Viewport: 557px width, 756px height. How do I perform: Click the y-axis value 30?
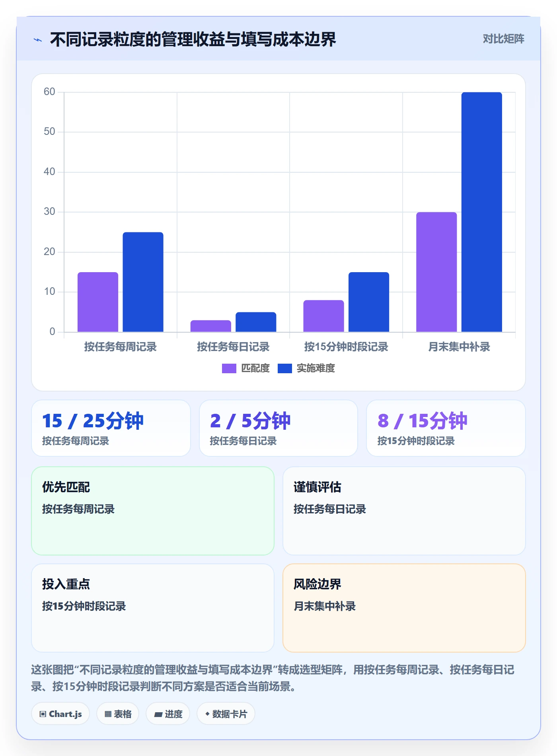click(x=49, y=212)
